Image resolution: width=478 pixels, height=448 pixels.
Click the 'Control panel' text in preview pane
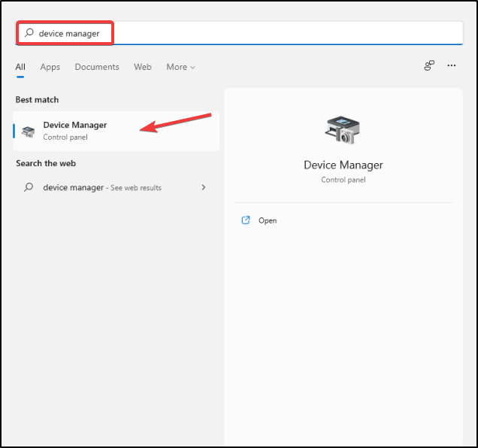pos(343,180)
